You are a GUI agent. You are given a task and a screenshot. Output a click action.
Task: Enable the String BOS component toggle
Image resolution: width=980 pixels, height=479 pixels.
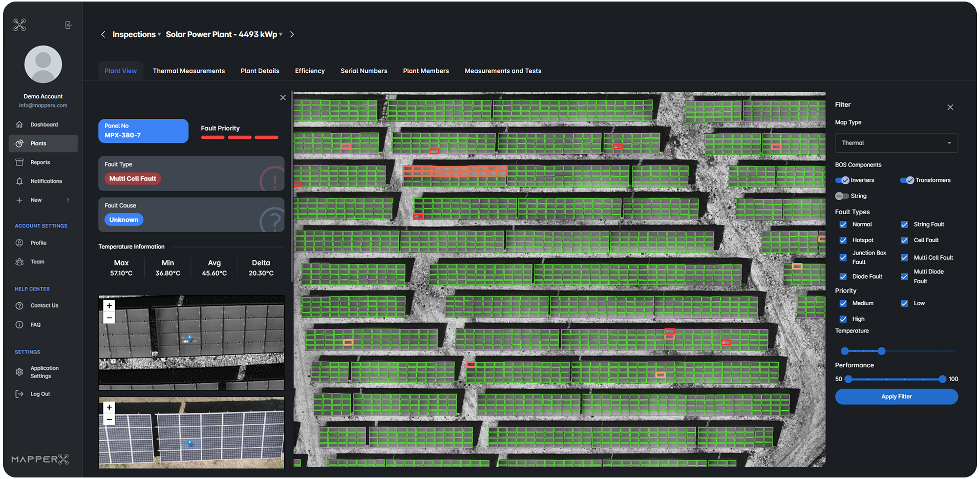(x=842, y=196)
